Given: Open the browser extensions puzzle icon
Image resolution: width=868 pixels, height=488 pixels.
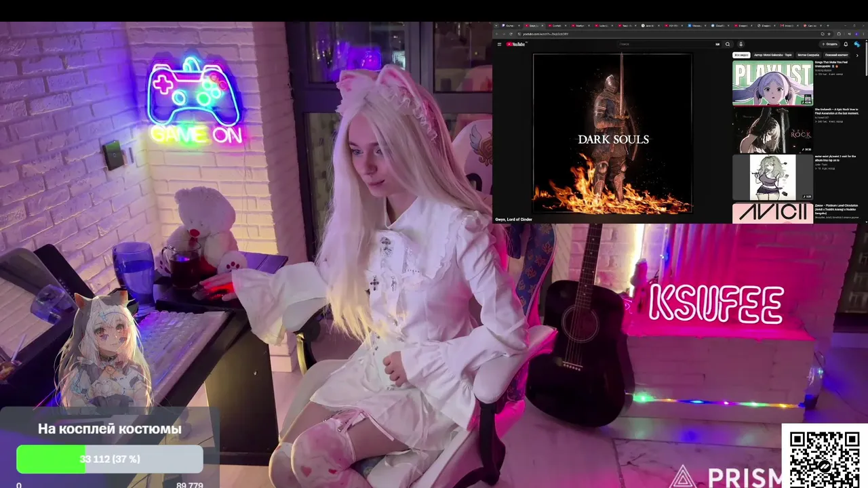Looking at the screenshot, I should click(x=839, y=34).
